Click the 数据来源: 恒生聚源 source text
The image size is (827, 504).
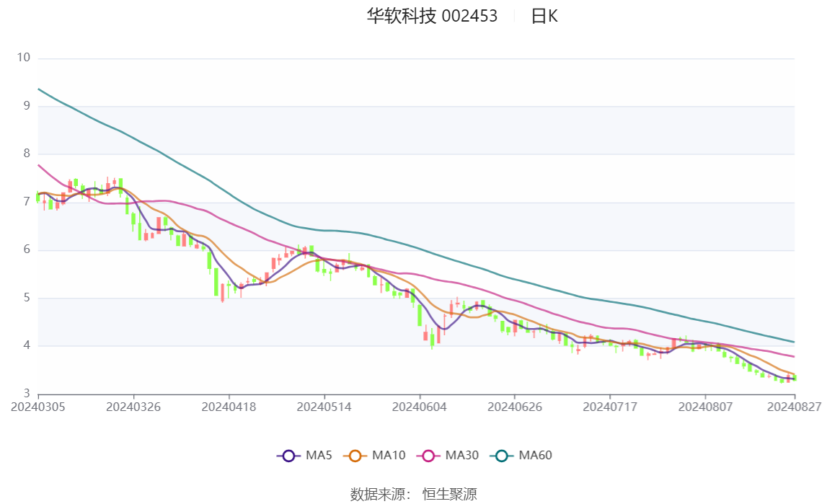coord(414,494)
